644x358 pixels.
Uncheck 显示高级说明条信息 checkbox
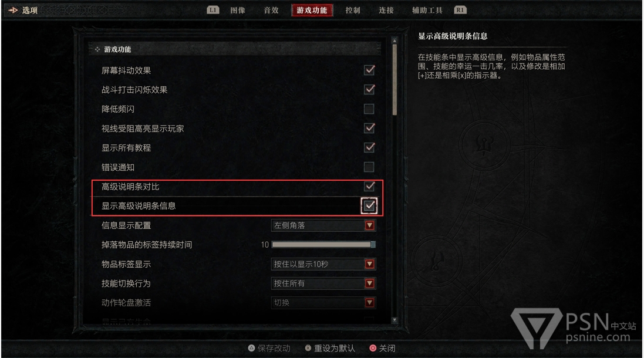pos(369,205)
